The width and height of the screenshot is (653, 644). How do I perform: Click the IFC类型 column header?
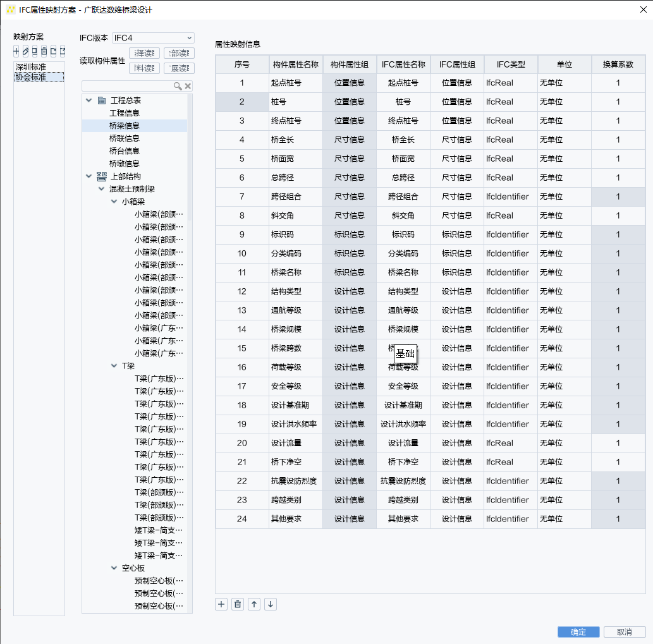tap(511, 64)
